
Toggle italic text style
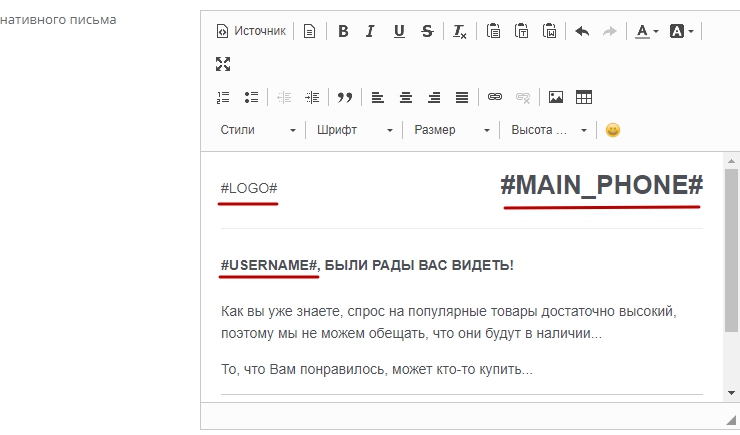[370, 31]
